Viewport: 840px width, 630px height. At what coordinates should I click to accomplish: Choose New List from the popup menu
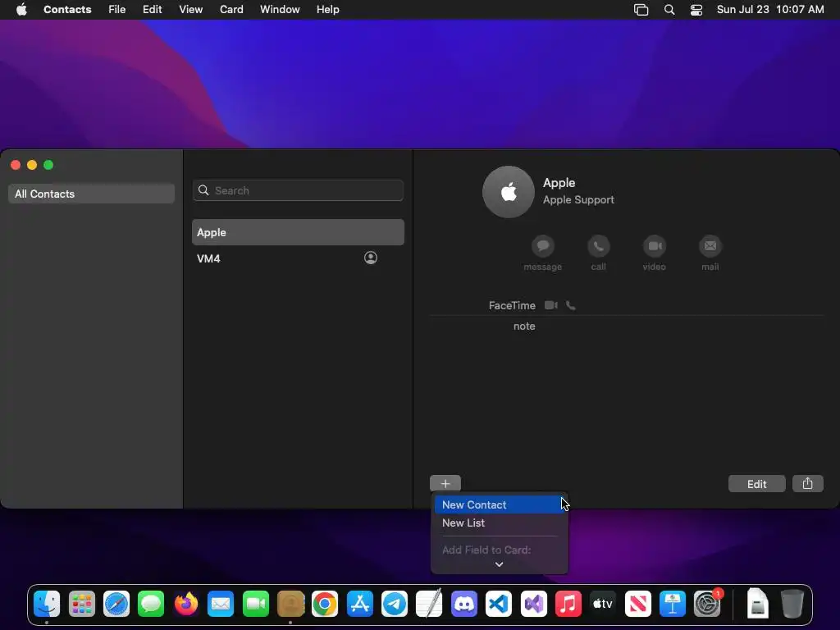point(500,523)
